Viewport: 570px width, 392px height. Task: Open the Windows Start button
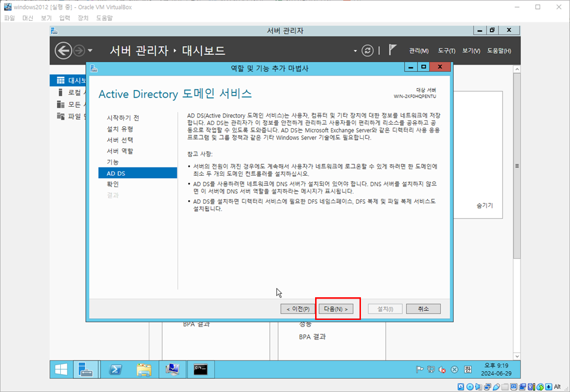61,369
